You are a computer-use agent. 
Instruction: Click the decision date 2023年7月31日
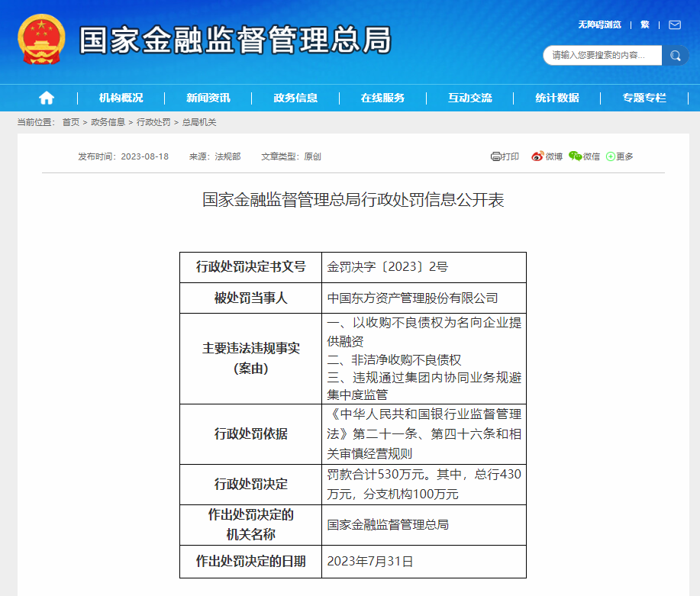[370, 562]
